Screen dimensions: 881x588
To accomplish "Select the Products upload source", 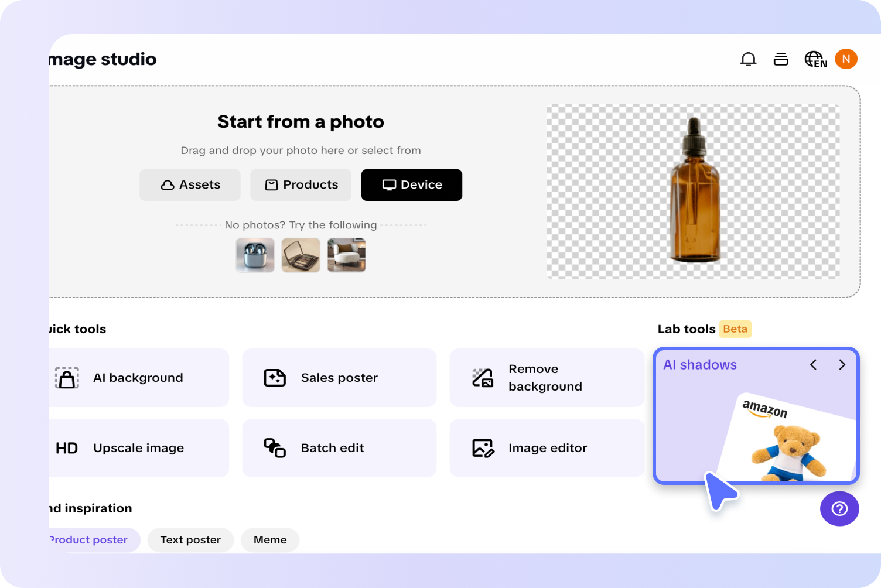I will click(x=301, y=184).
